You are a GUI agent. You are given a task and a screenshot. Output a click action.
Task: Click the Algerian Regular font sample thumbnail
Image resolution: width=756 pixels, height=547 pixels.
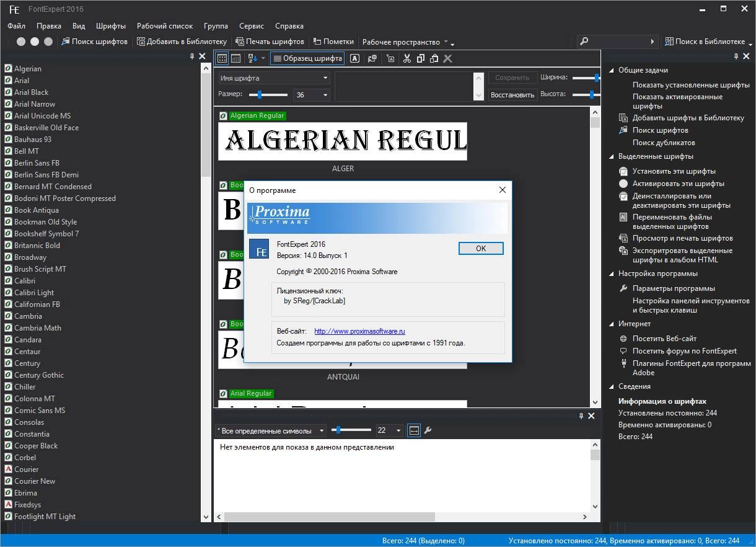click(x=343, y=141)
